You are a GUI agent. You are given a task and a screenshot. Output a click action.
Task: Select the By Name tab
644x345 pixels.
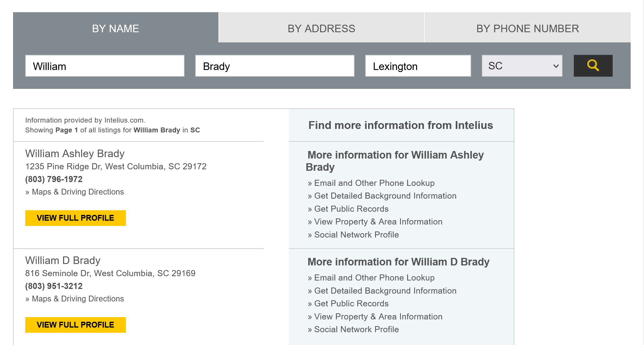point(115,28)
